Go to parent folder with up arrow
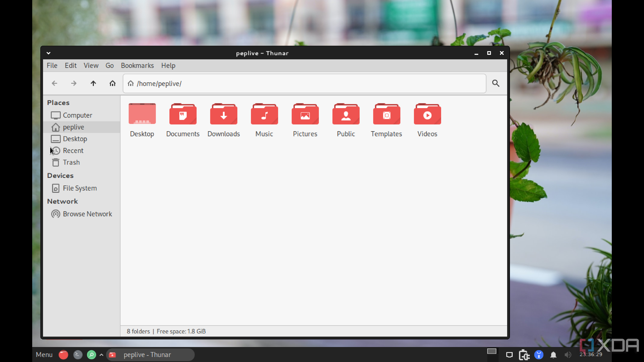The height and width of the screenshot is (362, 644). point(93,83)
